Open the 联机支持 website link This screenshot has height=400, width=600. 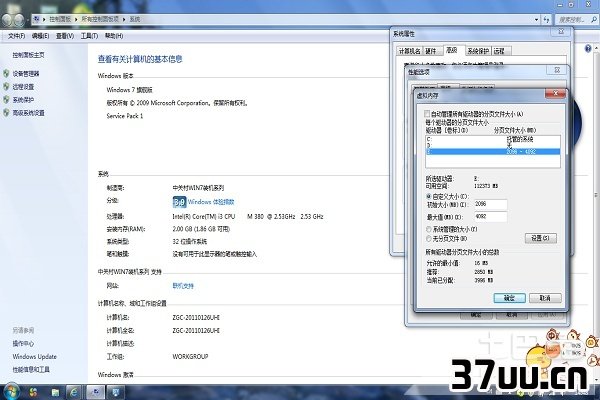click(183, 286)
